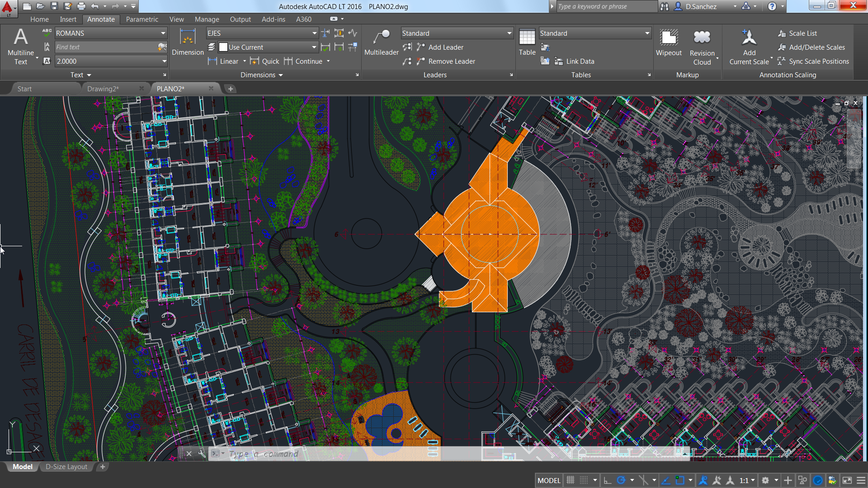Toggle grid display in status bar
Viewport: 868px width, 488px height.
571,480
